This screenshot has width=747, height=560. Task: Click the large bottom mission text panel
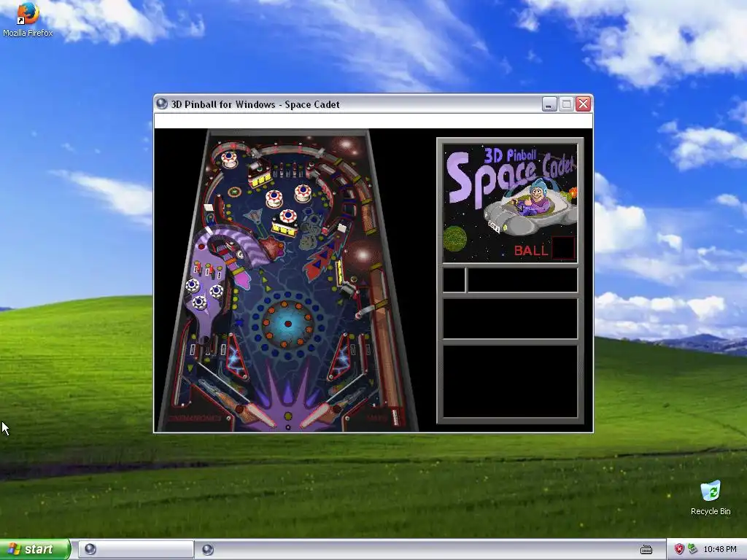click(510, 381)
